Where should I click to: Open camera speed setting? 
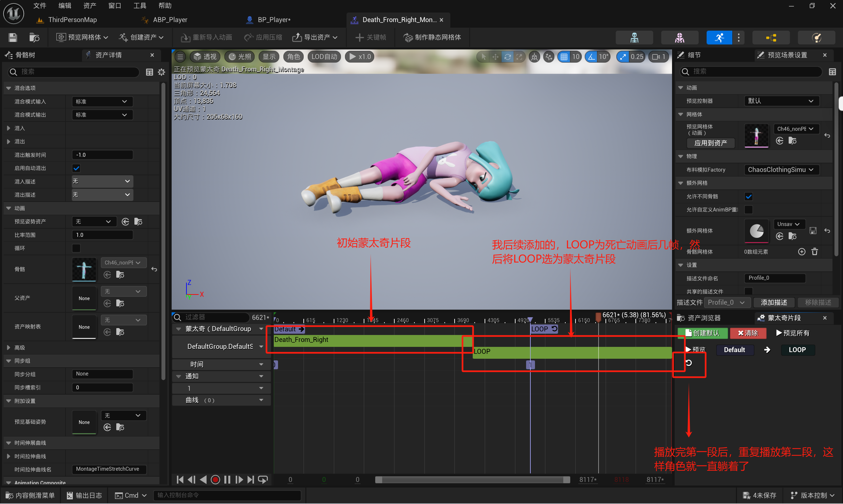point(659,57)
